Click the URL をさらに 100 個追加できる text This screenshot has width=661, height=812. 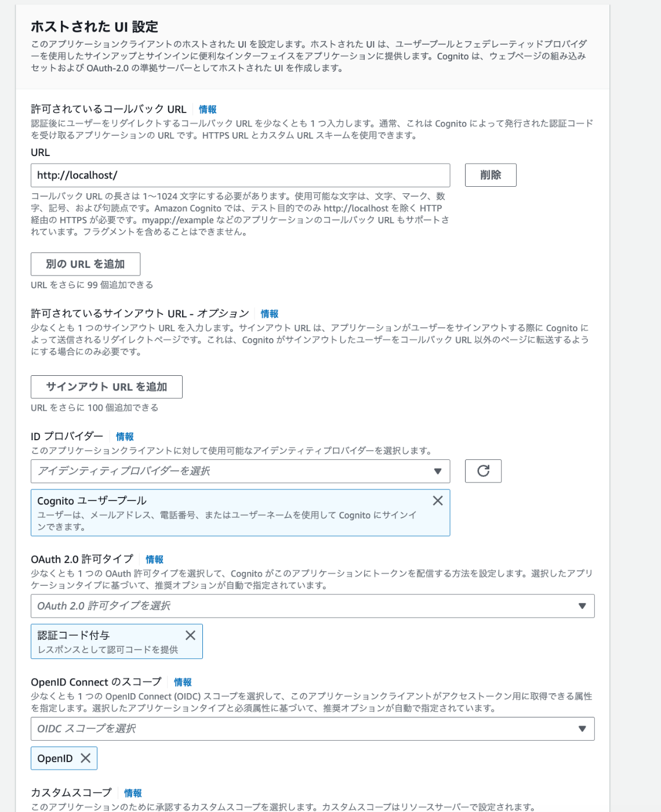[95, 408]
